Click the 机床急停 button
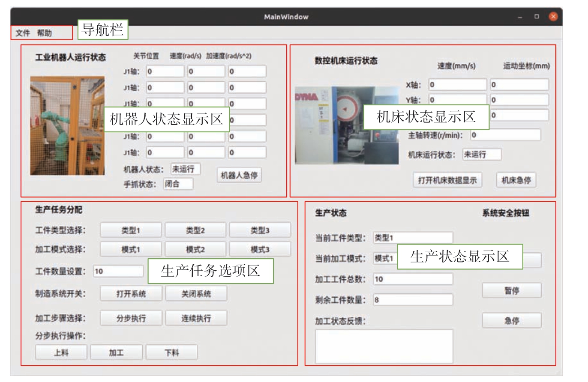588x382 pixels. tap(516, 180)
